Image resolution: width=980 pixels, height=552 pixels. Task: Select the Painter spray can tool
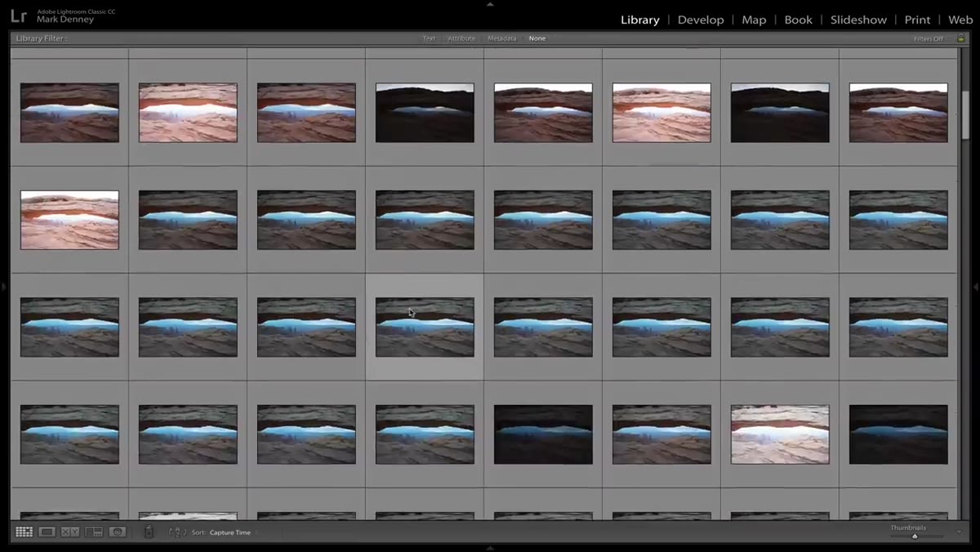click(x=149, y=532)
